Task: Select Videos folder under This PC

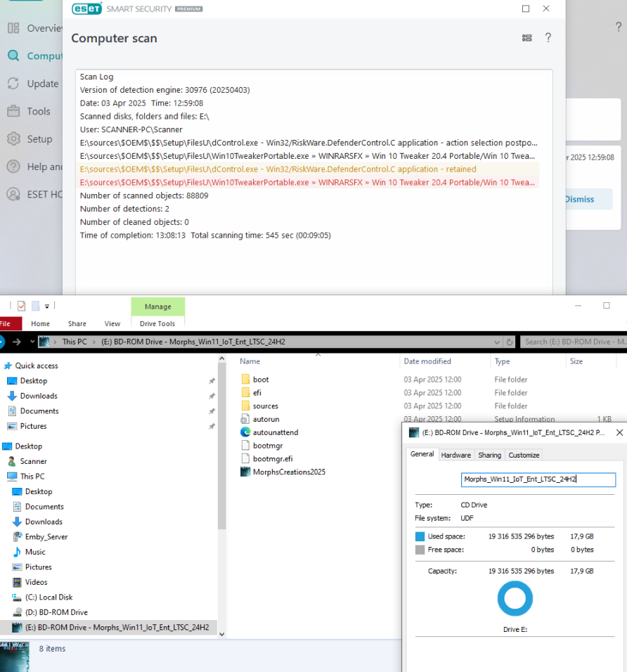Action: coord(36,582)
